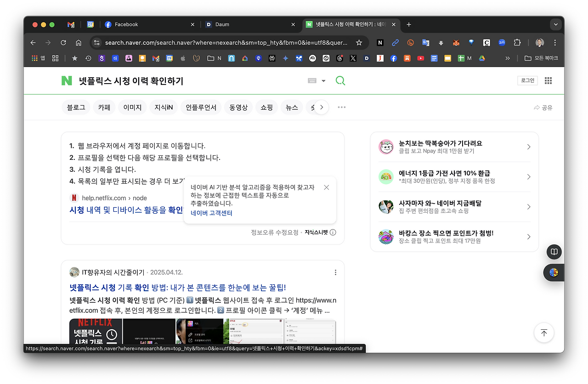Open the Notion extension icon
The height and width of the screenshot is (384, 588).
coord(380,43)
